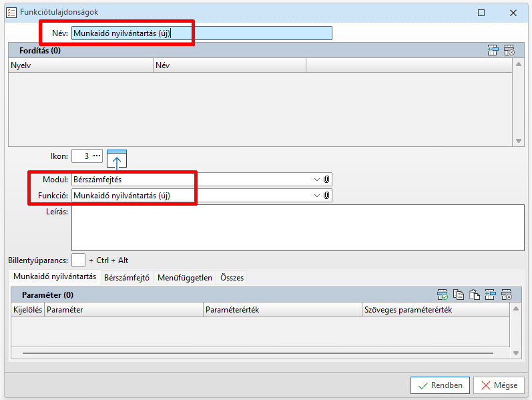The image size is (532, 400).
Task: Click into the Leírás description text area
Action: (297, 227)
